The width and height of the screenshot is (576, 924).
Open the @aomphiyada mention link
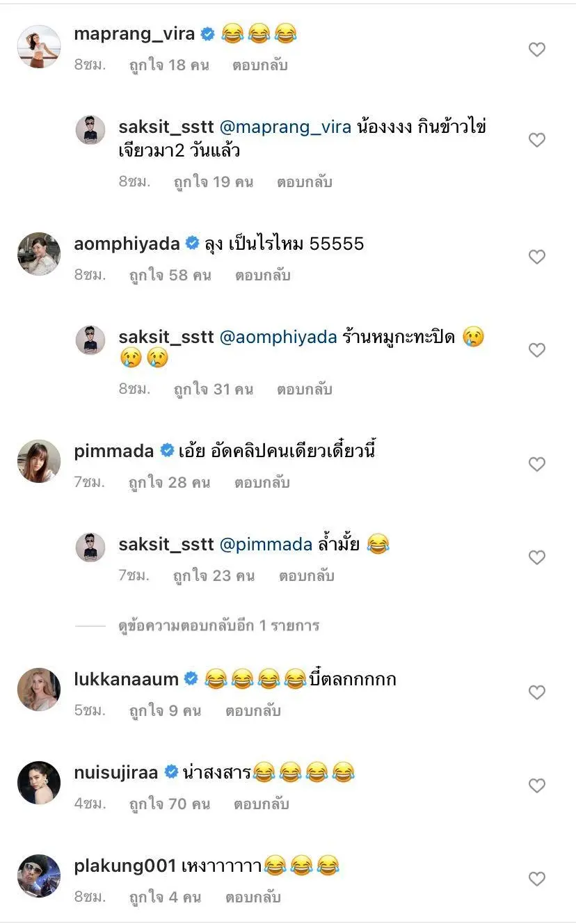278,337
